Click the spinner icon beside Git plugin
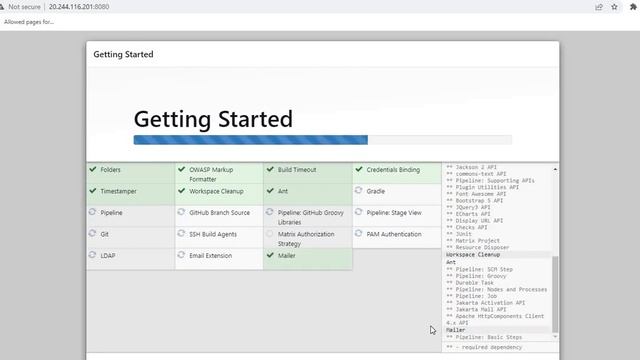Screen dimensions: 640x360 click(93, 233)
